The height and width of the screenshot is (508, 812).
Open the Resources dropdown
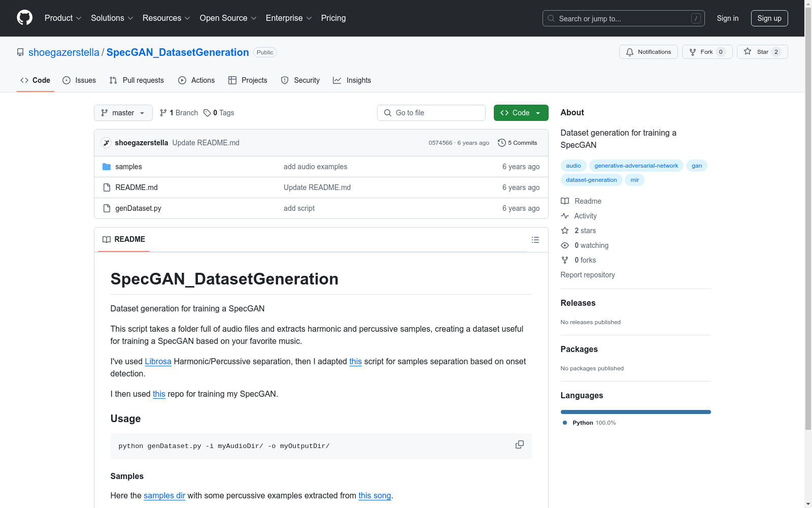pos(166,18)
